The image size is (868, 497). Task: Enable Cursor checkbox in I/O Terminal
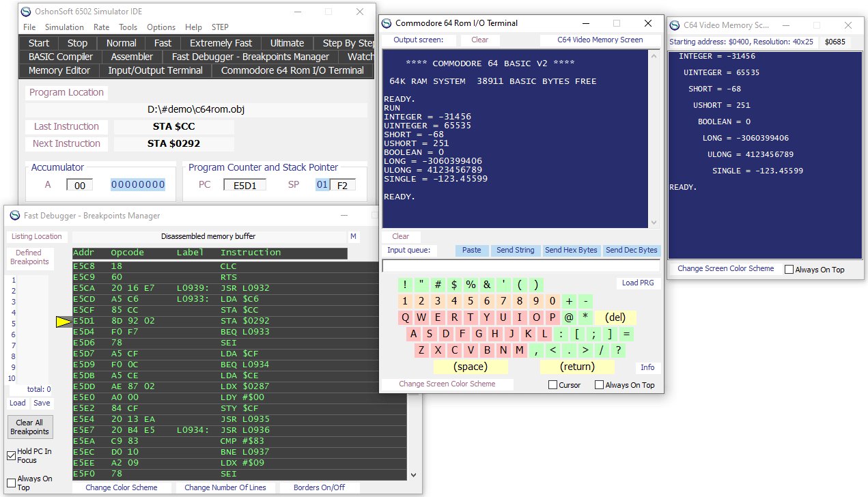[553, 385]
